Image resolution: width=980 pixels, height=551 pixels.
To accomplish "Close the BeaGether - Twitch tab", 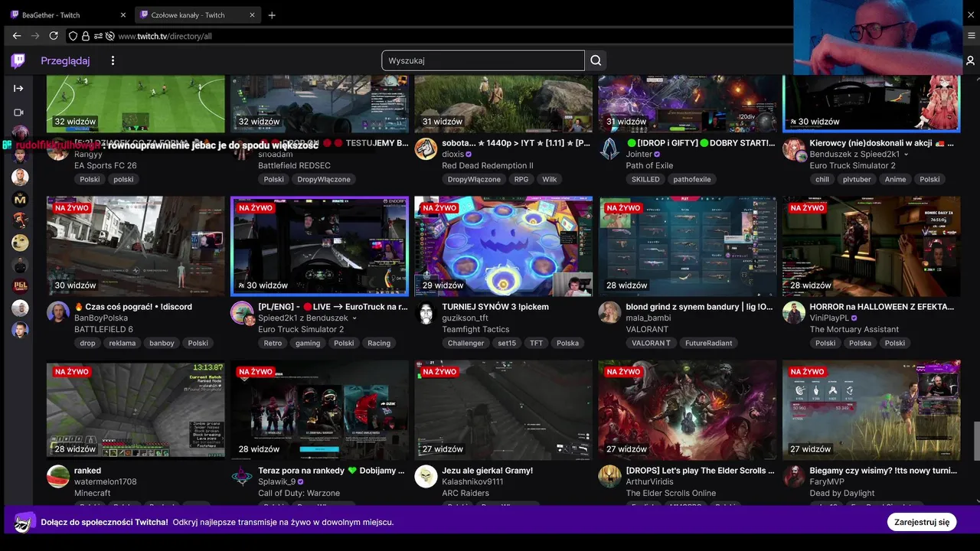I will tap(123, 15).
